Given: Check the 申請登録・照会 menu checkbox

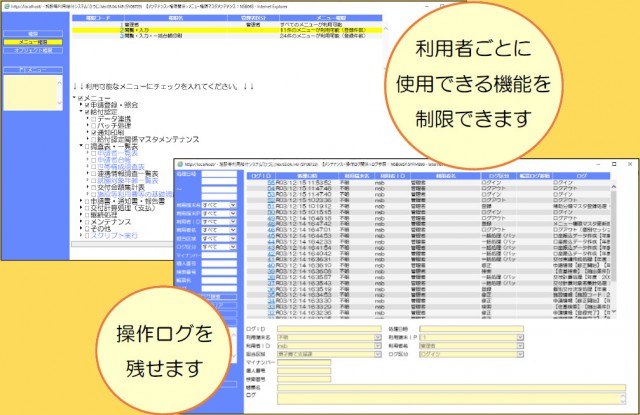Looking at the screenshot, I should (x=88, y=105).
